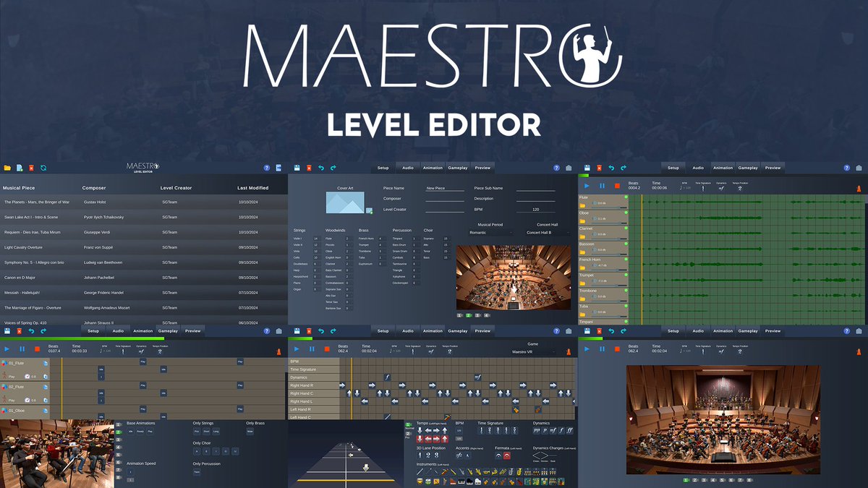868x488 pixels.
Task: Select The Planets - Mars, the Bringer of War
Action: click(x=145, y=202)
